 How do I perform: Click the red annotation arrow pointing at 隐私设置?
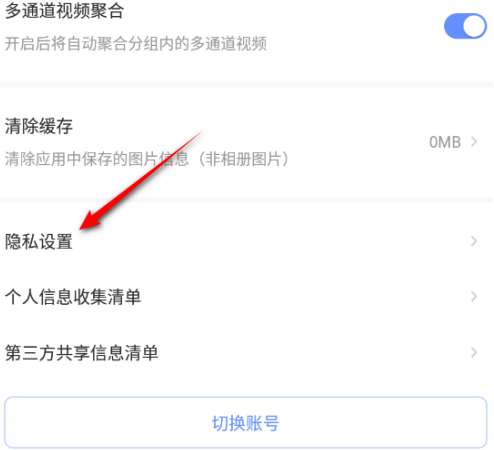tap(140, 180)
